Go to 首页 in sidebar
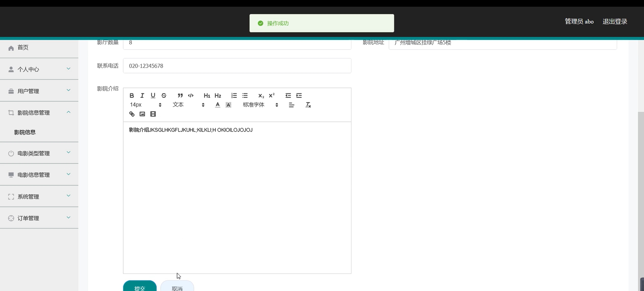The image size is (644, 291). pyautogui.click(x=23, y=48)
